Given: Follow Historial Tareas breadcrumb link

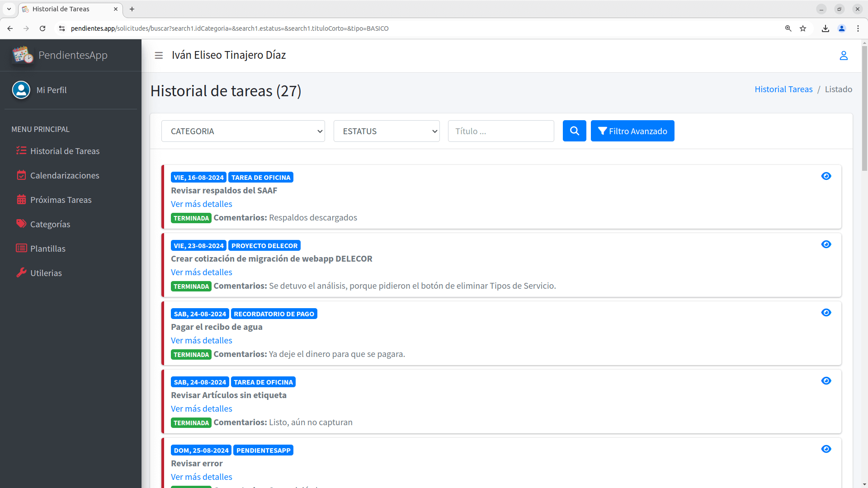Looking at the screenshot, I should coord(783,89).
